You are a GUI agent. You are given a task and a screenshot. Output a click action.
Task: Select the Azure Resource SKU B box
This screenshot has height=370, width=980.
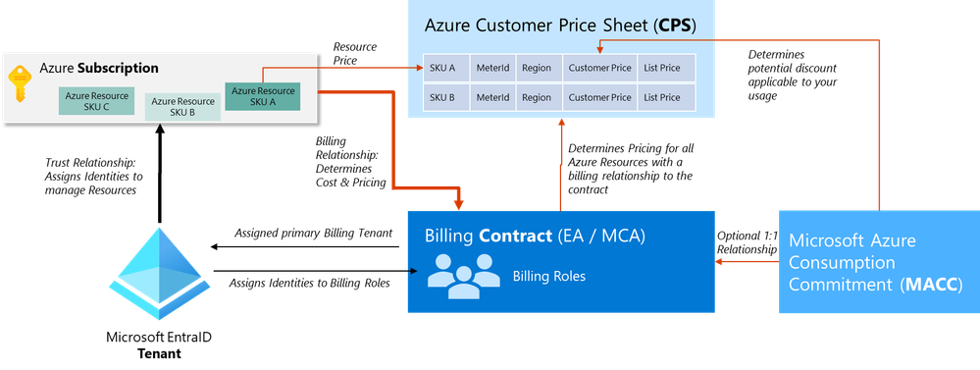[182, 106]
